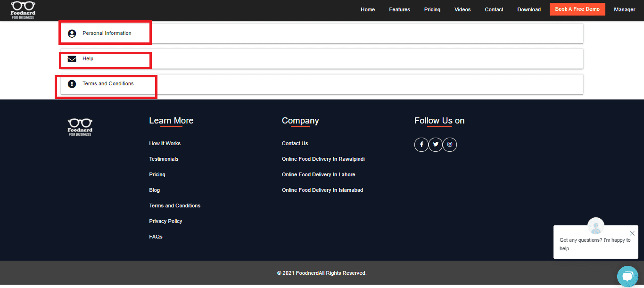
Task: Click the Personal Information user icon
Action: tap(72, 33)
